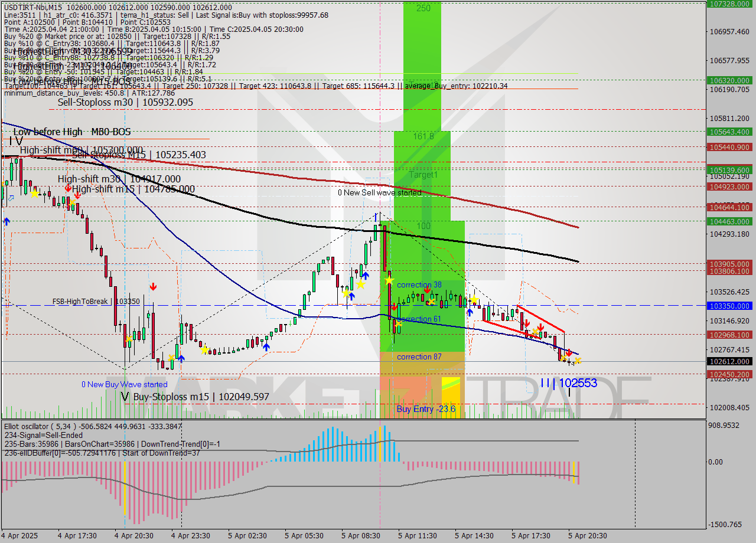The height and width of the screenshot is (543, 756).
Task: Click the blue up arrow at far-left chart edge
Action: (6, 220)
